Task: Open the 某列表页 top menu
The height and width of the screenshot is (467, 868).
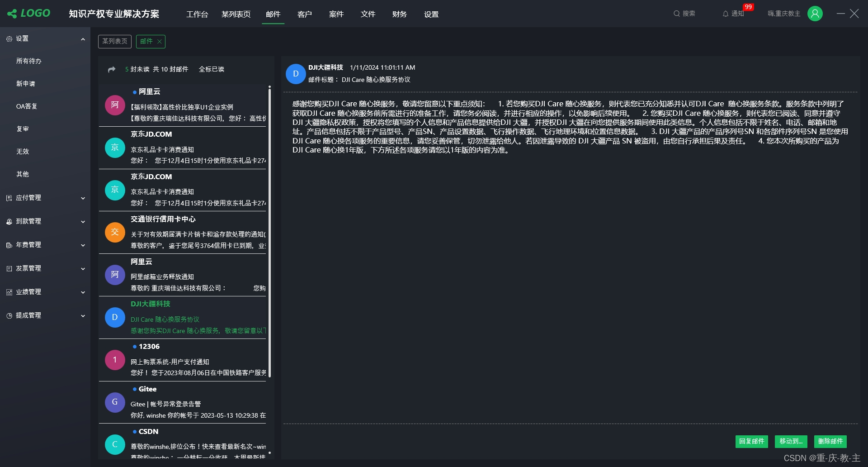Action: click(236, 14)
